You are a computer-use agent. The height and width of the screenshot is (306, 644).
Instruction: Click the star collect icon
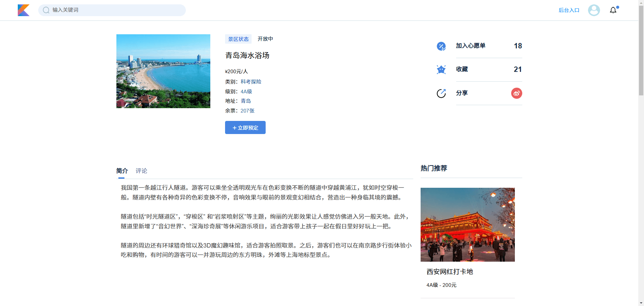coord(441,70)
